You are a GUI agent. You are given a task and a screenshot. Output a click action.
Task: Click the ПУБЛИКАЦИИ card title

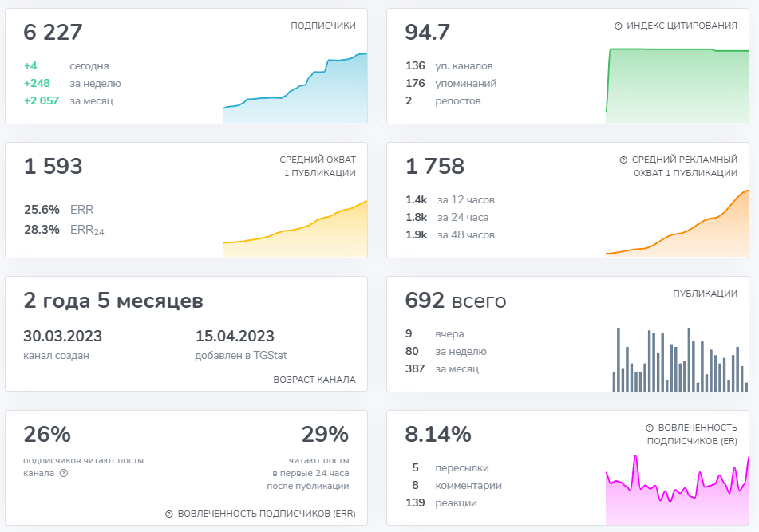click(705, 294)
